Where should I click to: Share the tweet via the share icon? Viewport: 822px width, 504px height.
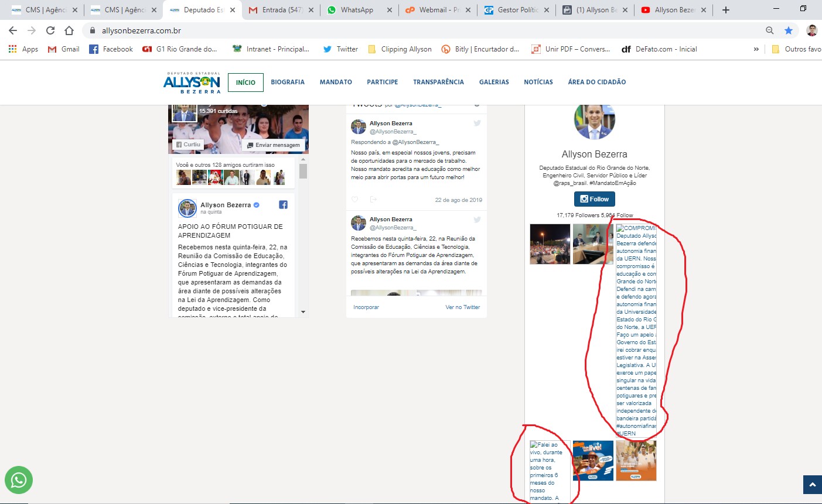373,200
